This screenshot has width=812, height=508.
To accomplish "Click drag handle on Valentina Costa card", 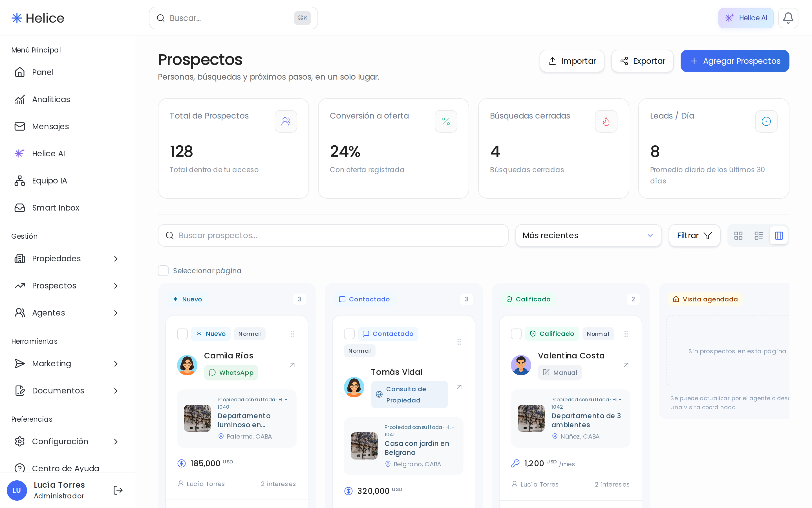I will (626, 334).
